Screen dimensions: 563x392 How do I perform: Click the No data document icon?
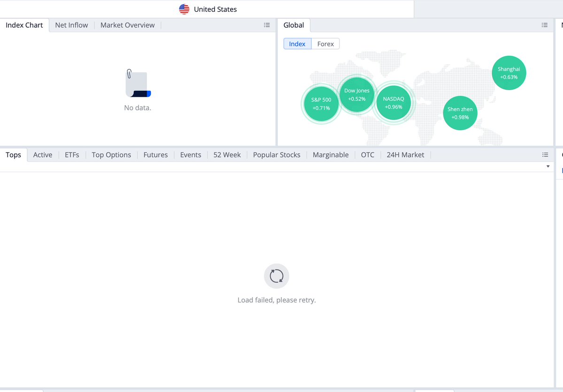click(x=138, y=83)
